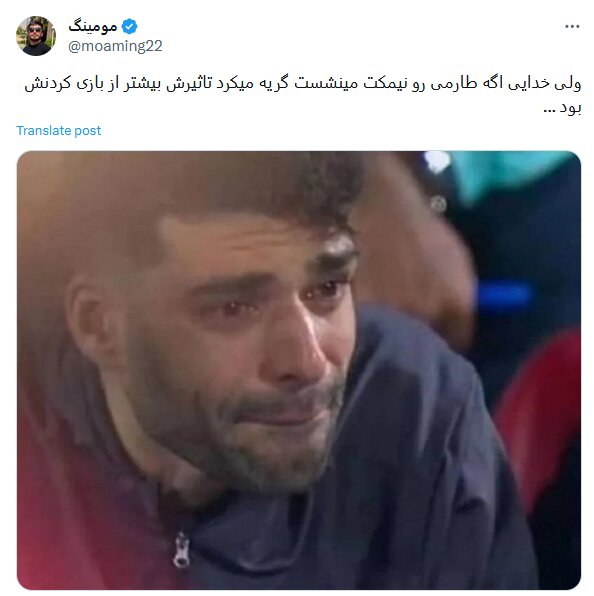Select the Persian tweet text first line
The width and height of the screenshot is (594, 596).
click(x=303, y=83)
